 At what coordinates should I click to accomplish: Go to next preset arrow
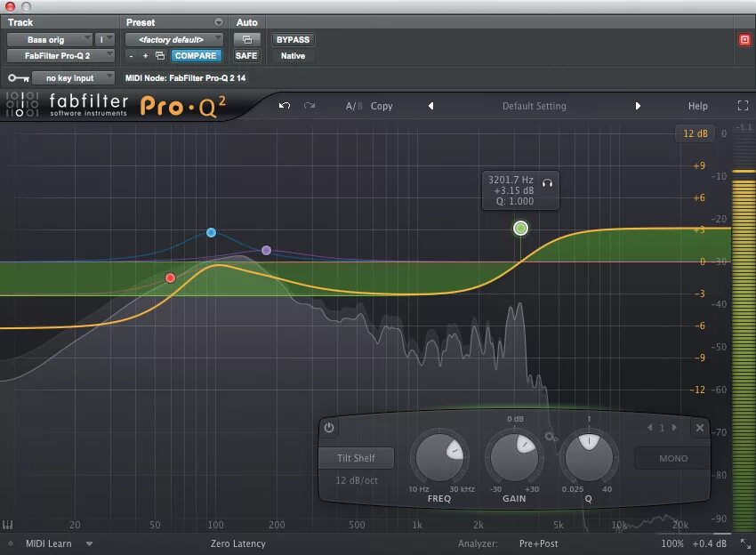click(638, 106)
